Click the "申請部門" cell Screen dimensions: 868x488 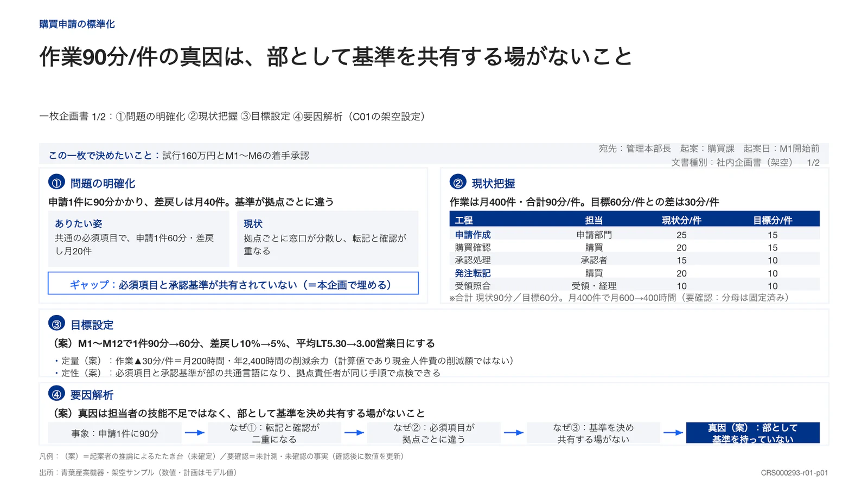[594, 235]
